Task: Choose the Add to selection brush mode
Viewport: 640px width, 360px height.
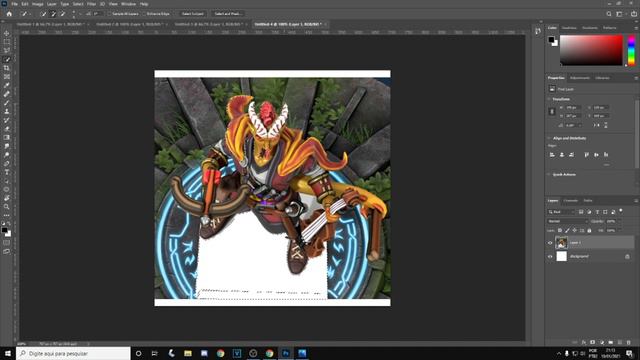Action: 53,14
